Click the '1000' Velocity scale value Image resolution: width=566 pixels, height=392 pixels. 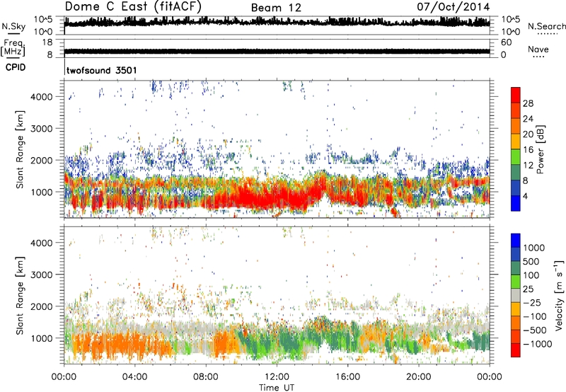[x=534, y=248]
